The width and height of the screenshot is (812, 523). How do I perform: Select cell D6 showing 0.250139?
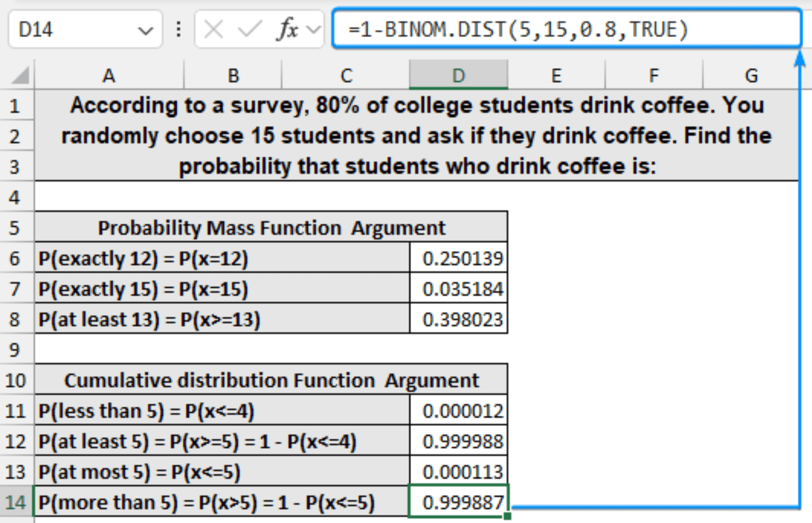[x=458, y=258]
